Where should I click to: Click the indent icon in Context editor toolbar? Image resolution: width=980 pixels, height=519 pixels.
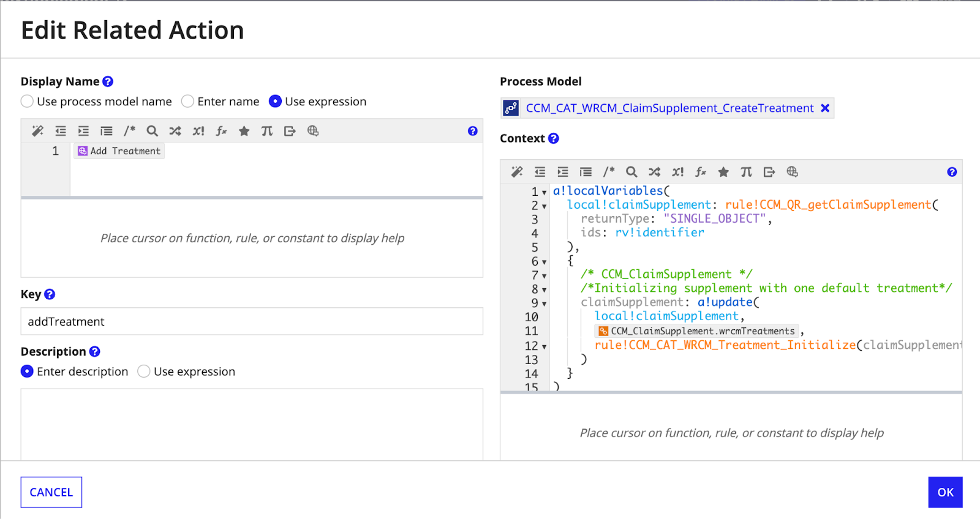click(563, 172)
